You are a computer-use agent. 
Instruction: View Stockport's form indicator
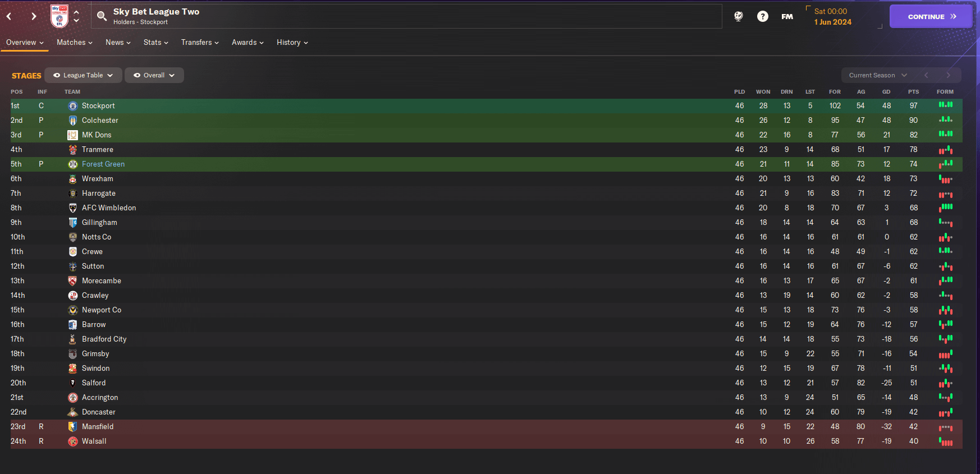[946, 105]
